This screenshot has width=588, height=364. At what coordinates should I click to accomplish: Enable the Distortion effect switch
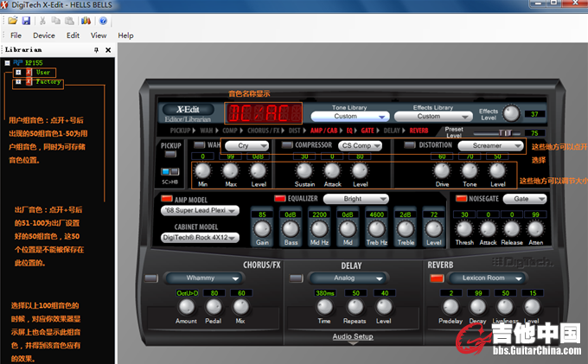pyautogui.click(x=410, y=145)
